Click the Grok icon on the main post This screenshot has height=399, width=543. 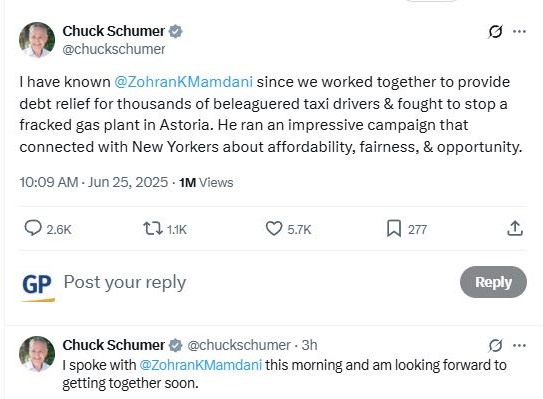point(495,32)
